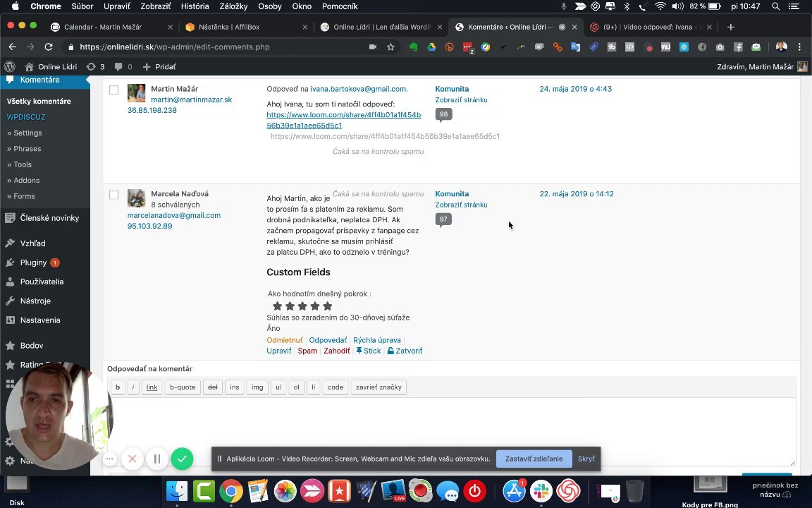Click the Spotlight search icon in menu bar
Image resolution: width=812 pixels, height=508 pixels.
pyautogui.click(x=775, y=6)
